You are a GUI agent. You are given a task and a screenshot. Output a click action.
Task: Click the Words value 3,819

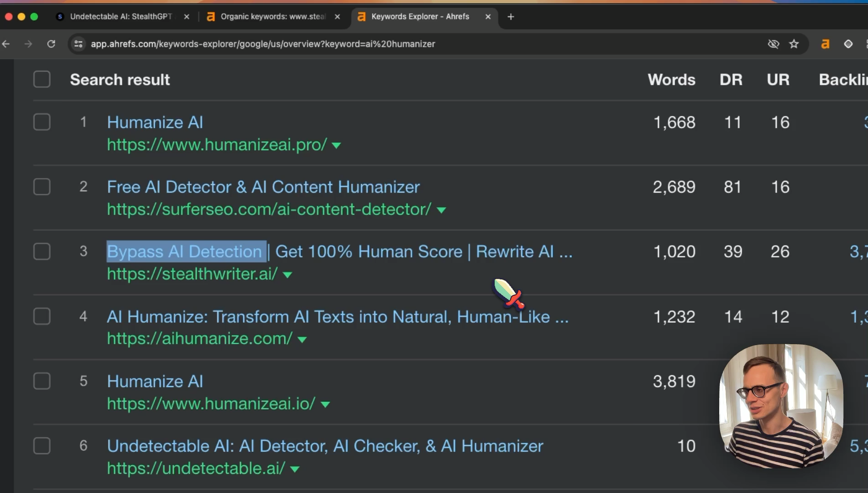coord(674,382)
